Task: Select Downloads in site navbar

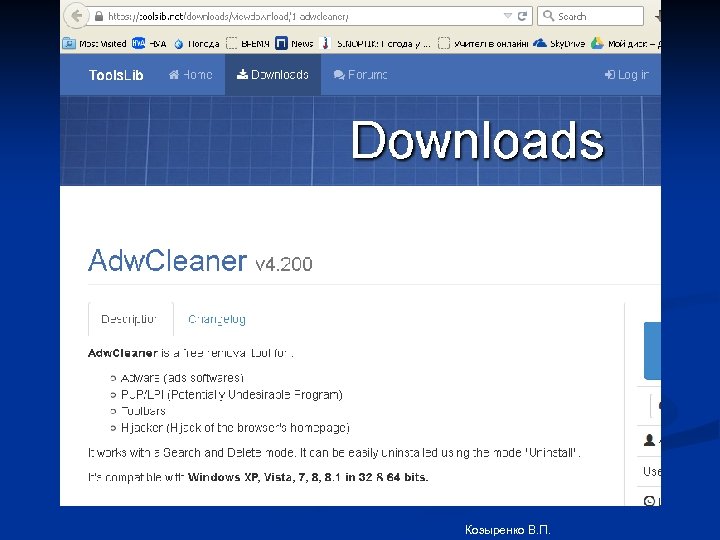Action: [x=273, y=74]
